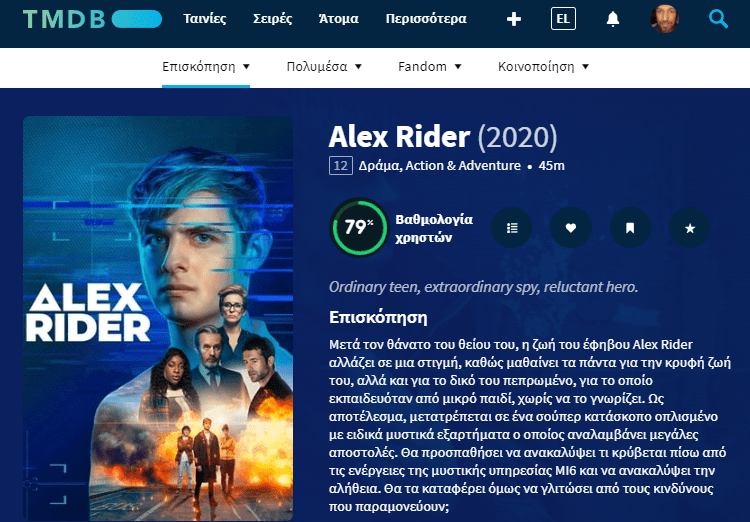The image size is (750, 522).
Task: Open the plus add-new menu icon
Action: pyautogui.click(x=514, y=19)
